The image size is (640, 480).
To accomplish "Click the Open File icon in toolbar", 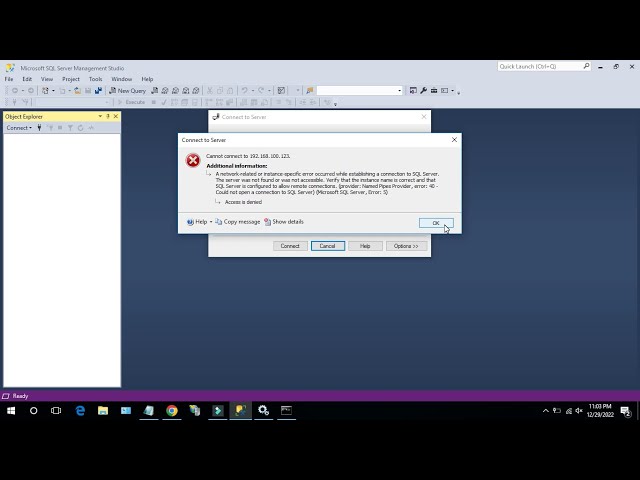I will [77, 91].
